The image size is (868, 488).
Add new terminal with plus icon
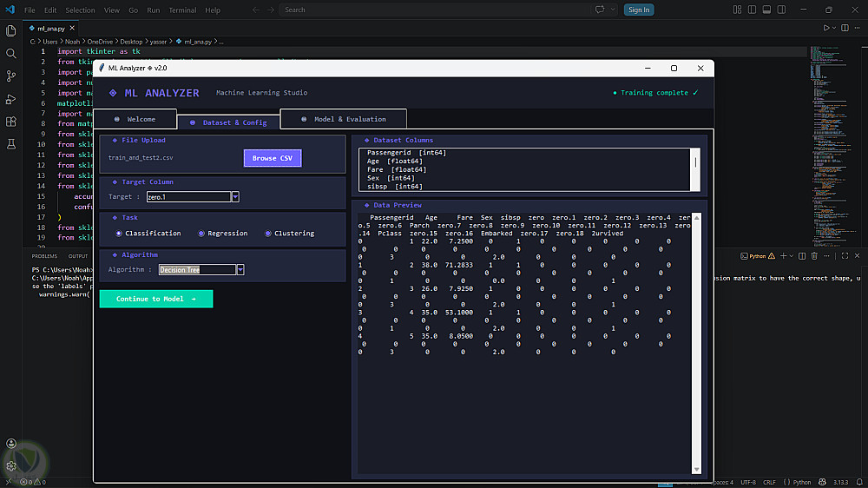[x=783, y=256]
